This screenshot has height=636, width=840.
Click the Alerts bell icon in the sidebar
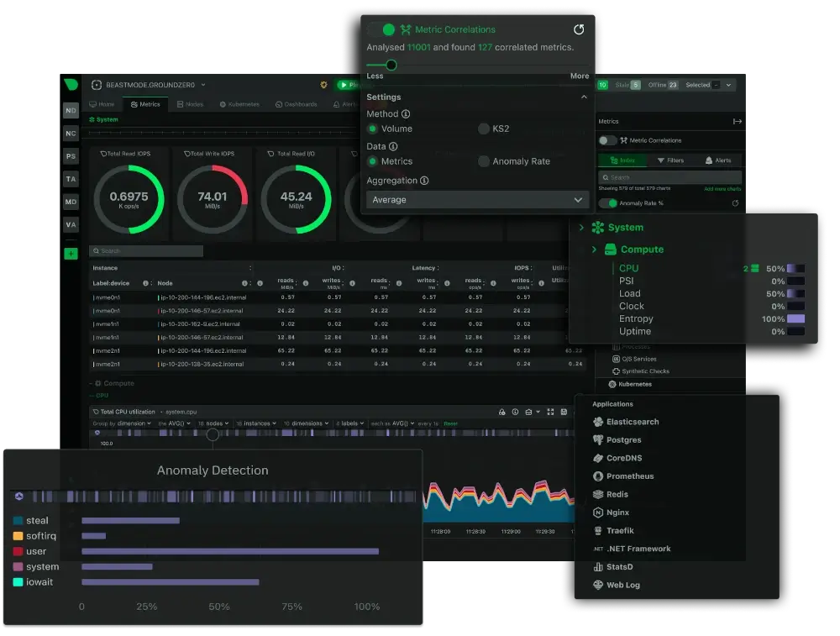point(709,160)
